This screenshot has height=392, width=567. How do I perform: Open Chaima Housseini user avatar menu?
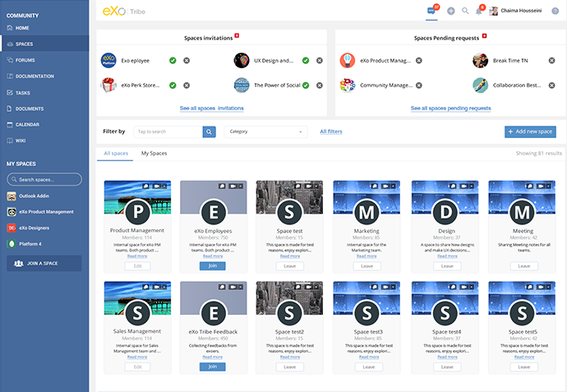(493, 12)
